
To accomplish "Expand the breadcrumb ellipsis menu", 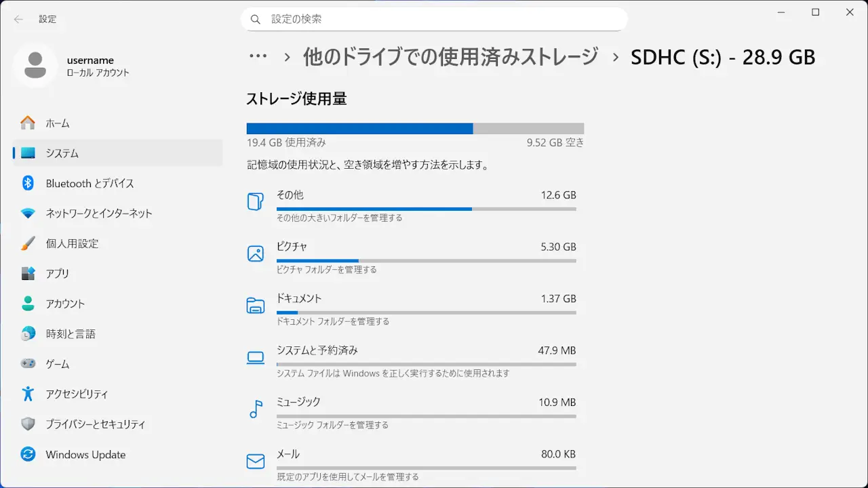I will (x=258, y=57).
